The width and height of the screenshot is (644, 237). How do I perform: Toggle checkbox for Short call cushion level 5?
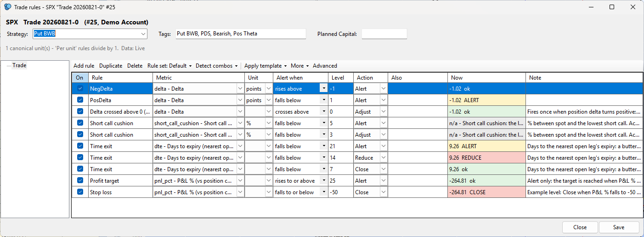click(x=80, y=123)
